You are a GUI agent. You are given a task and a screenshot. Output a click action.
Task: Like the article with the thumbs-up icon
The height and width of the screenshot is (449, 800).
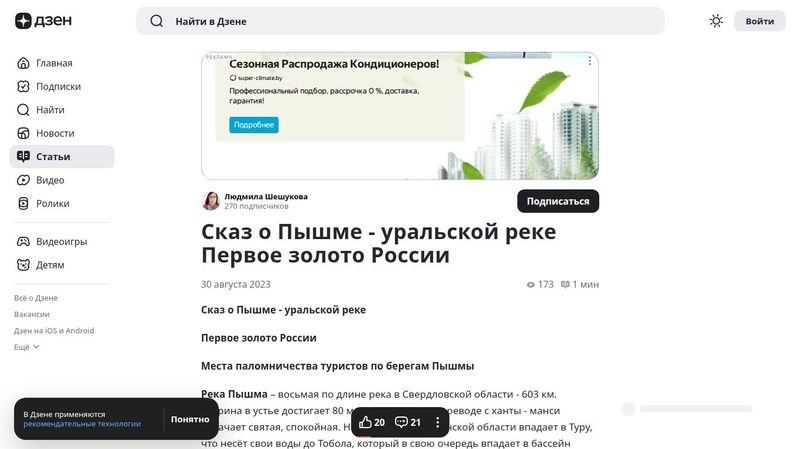(x=372, y=422)
